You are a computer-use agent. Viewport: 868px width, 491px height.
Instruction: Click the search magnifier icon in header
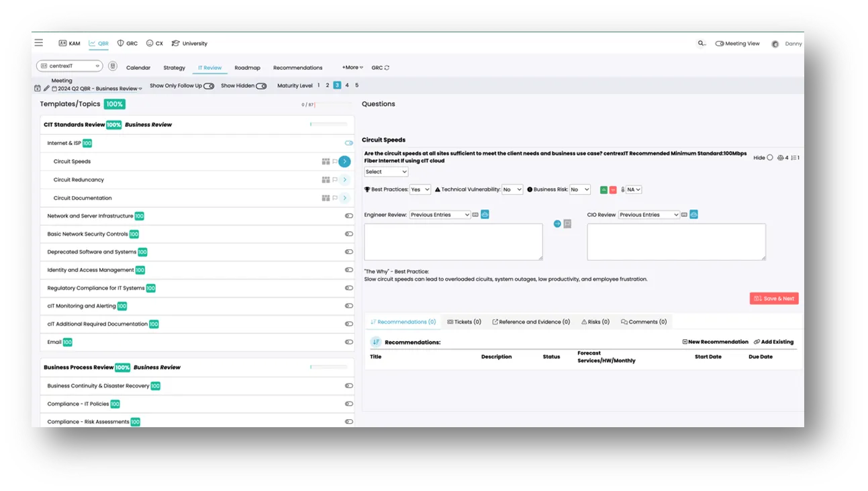point(701,43)
